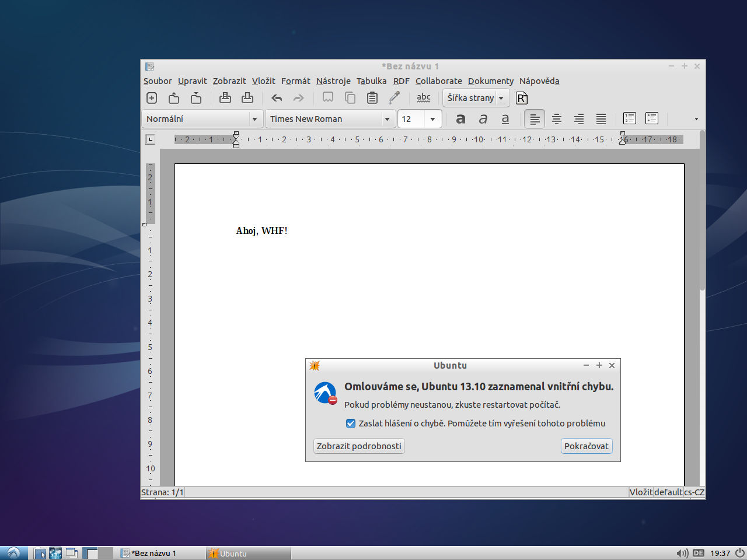Undo the last action
The height and width of the screenshot is (560, 747).
coord(277,98)
